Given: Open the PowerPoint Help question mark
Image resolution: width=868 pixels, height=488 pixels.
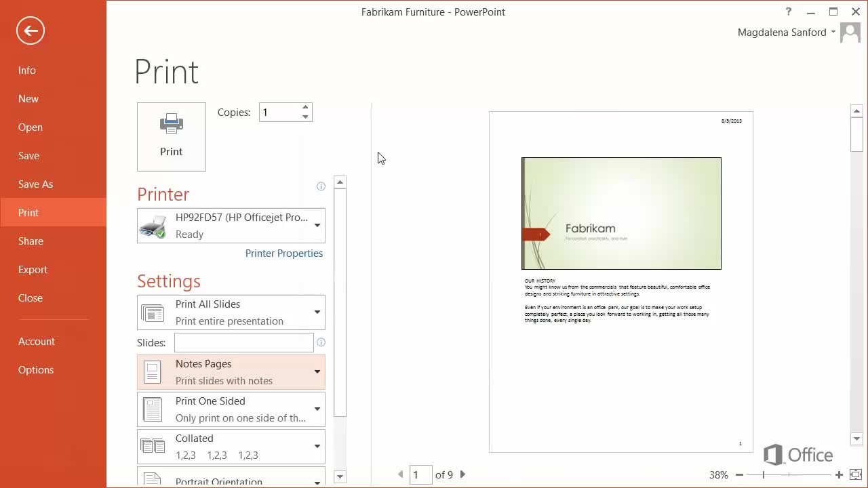Looking at the screenshot, I should [x=789, y=12].
